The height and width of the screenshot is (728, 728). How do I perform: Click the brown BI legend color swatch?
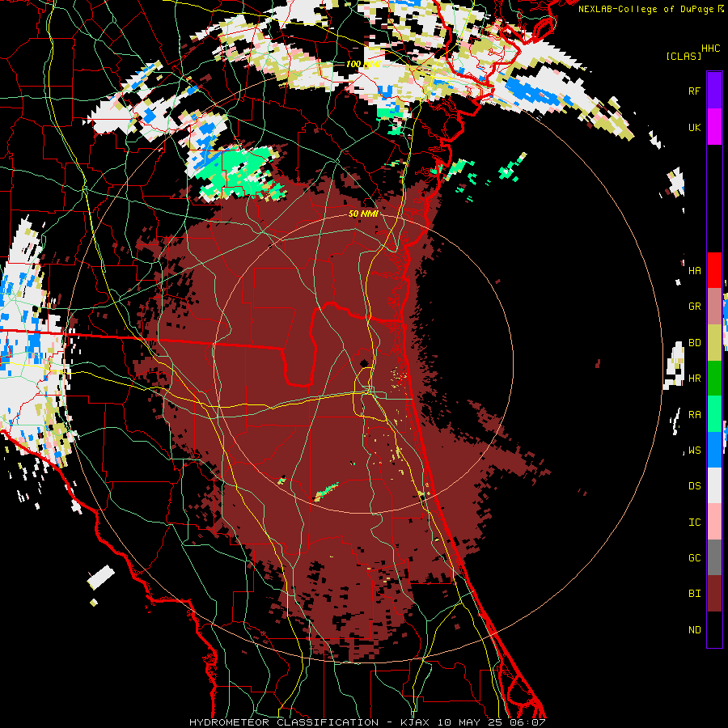pos(714,594)
